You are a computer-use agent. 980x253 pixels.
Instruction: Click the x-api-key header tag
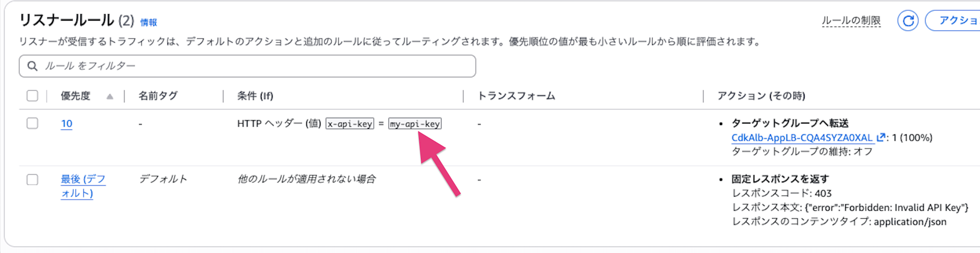tap(350, 124)
